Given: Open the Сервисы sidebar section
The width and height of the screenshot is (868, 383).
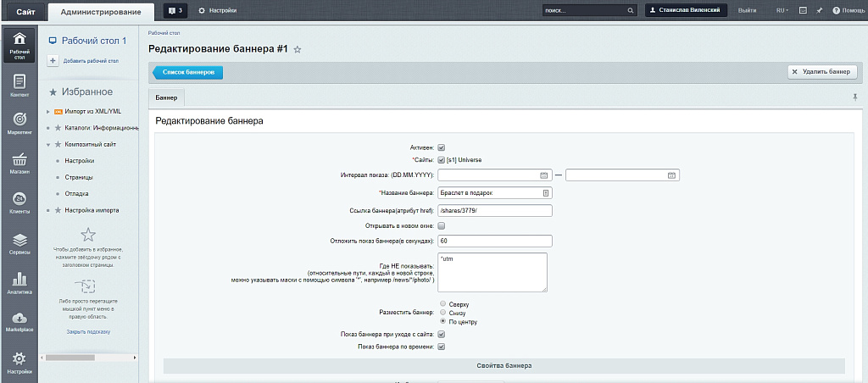Looking at the screenshot, I should pos(19,243).
